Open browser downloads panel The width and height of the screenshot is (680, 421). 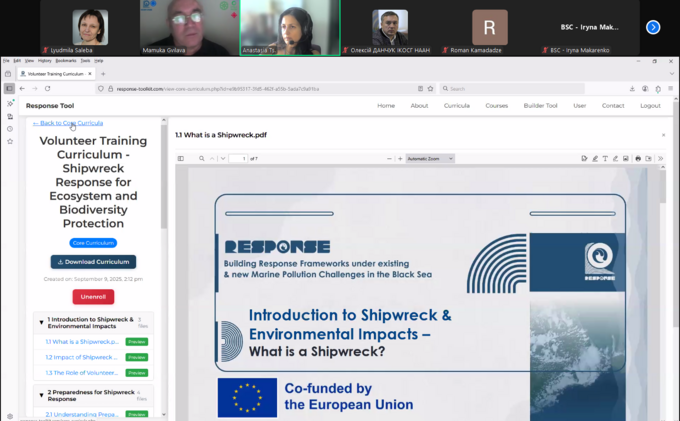(x=632, y=88)
